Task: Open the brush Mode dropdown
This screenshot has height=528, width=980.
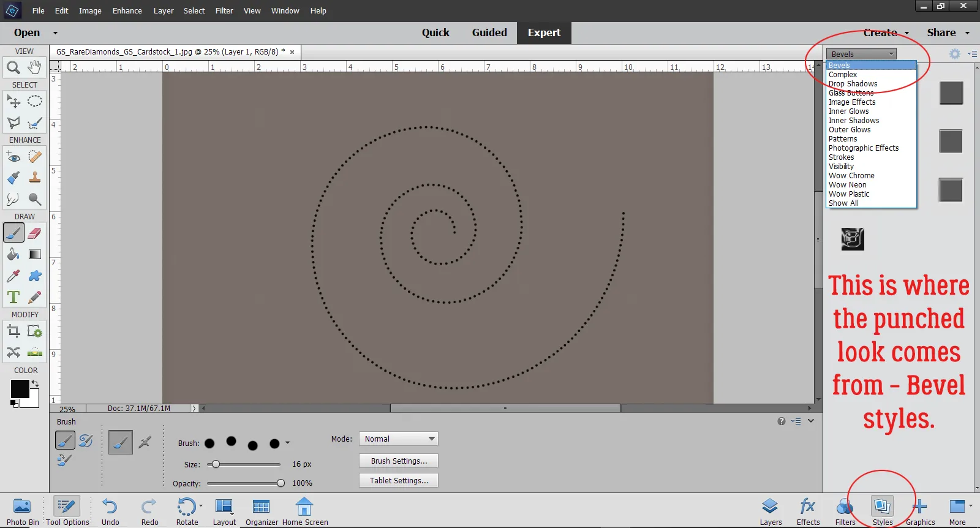Action: [x=398, y=439]
